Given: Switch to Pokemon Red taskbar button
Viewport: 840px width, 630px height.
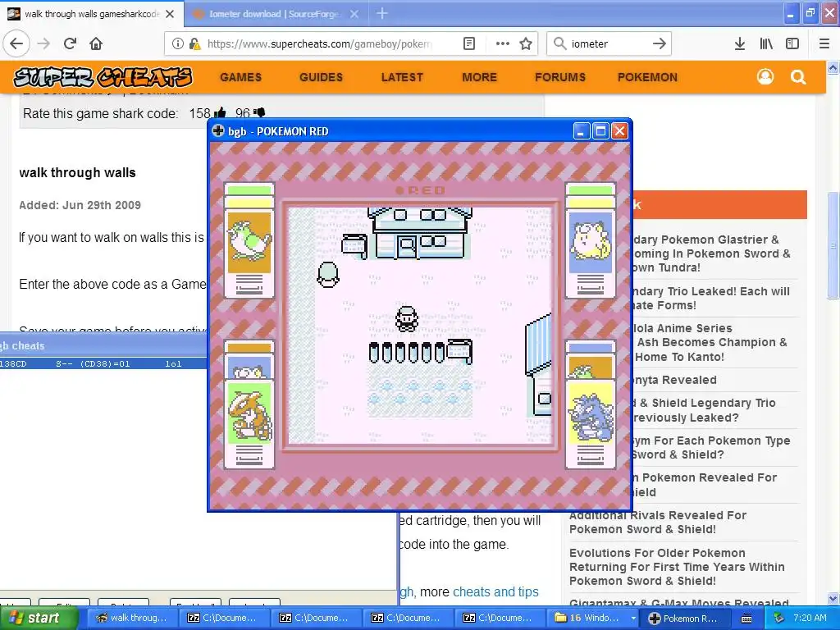Looking at the screenshot, I should click(684, 618).
